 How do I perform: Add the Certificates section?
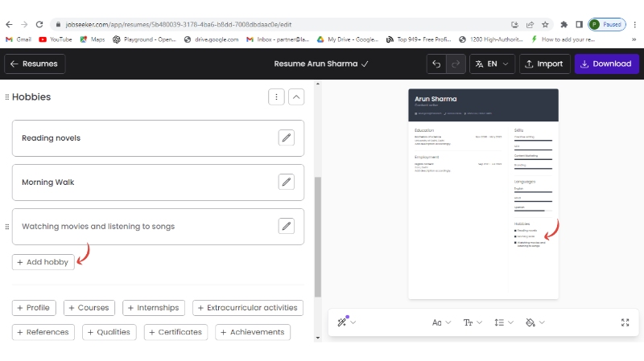point(175,332)
